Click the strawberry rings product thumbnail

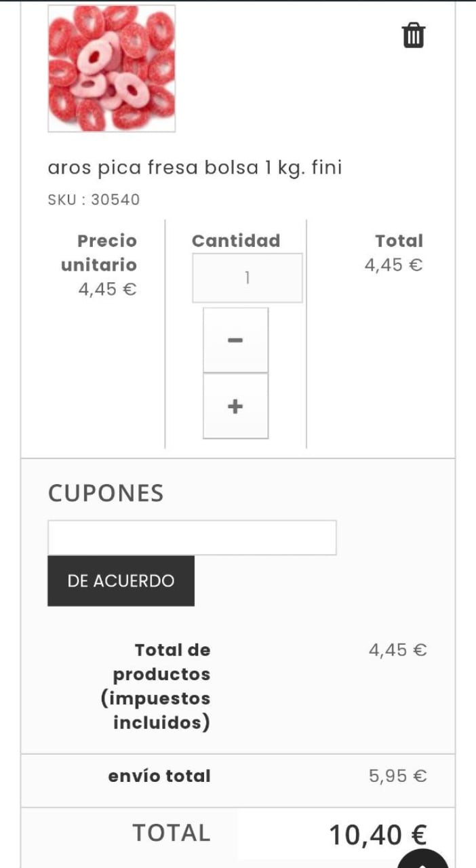click(111, 68)
